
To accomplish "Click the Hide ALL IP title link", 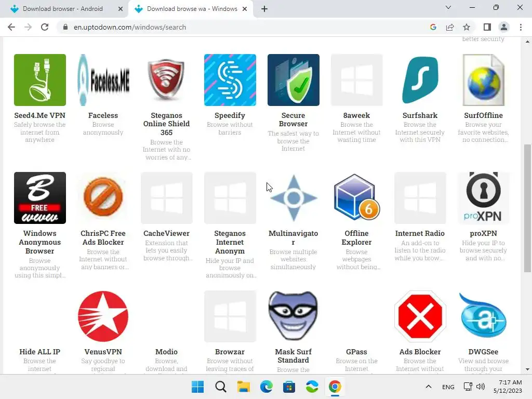I will pyautogui.click(x=39, y=352).
